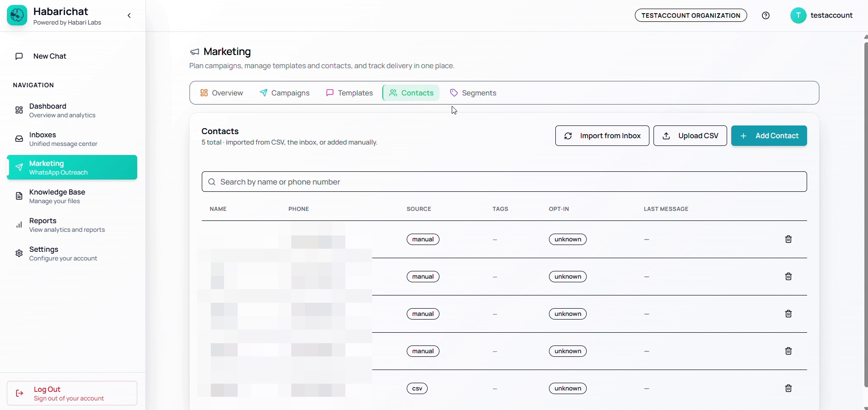Select Marketing WhatsApp Outreach nav item
This screenshot has width=868, height=410.
[73, 167]
